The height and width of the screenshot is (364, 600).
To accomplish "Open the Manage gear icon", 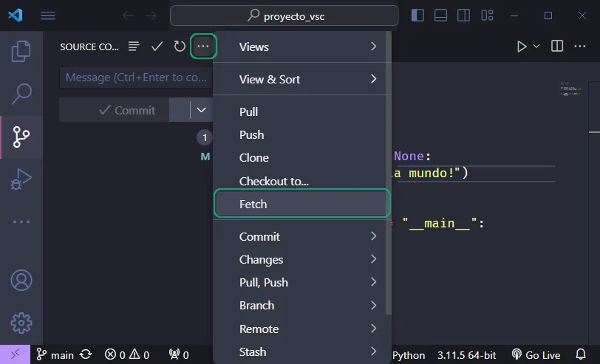I will click(21, 323).
